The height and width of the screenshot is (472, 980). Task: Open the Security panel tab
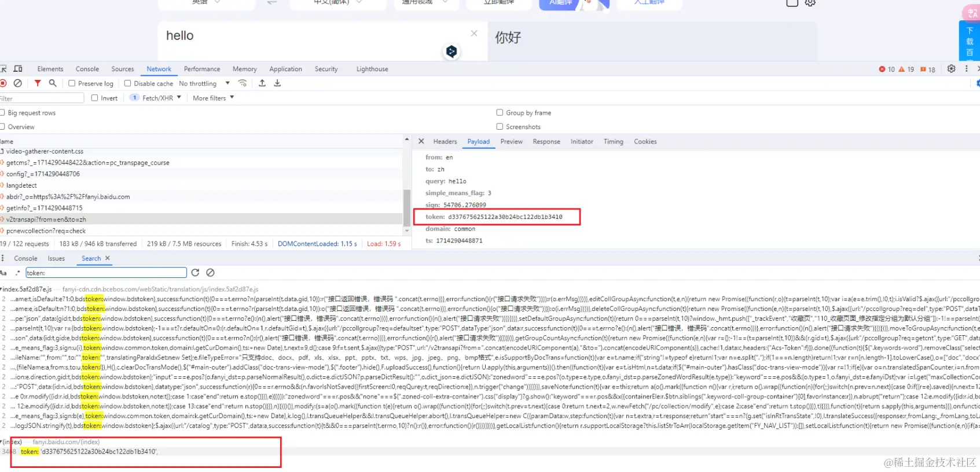point(326,69)
